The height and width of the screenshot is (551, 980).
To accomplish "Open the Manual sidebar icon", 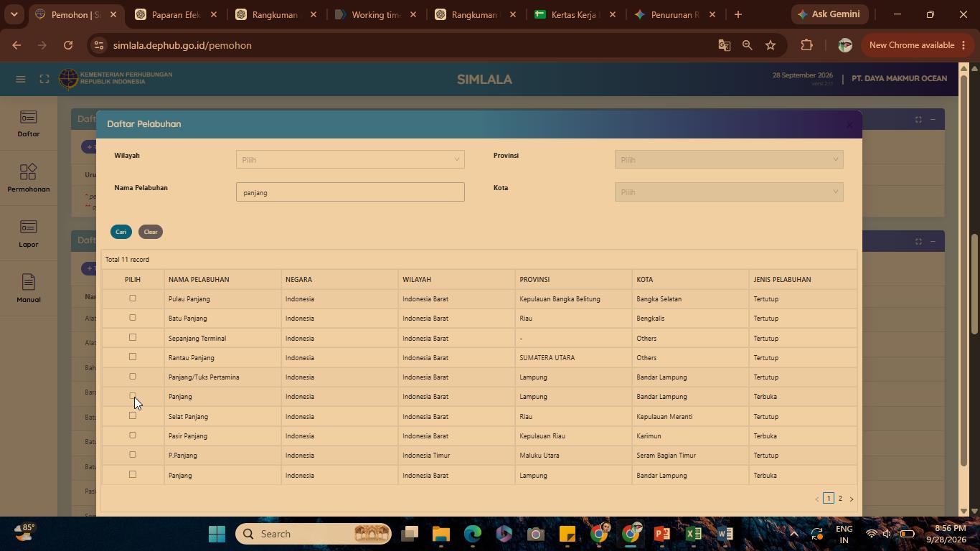I will (x=29, y=288).
